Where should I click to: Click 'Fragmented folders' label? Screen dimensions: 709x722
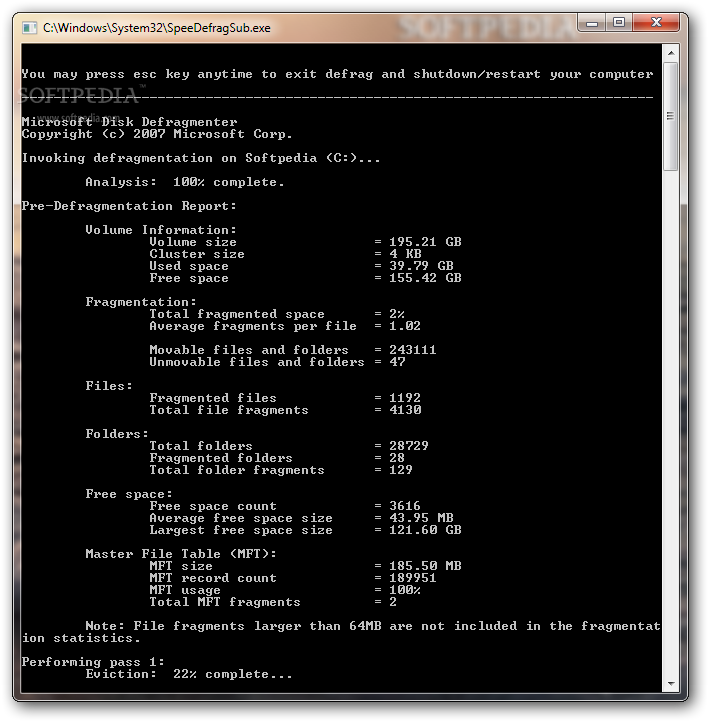pos(221,458)
